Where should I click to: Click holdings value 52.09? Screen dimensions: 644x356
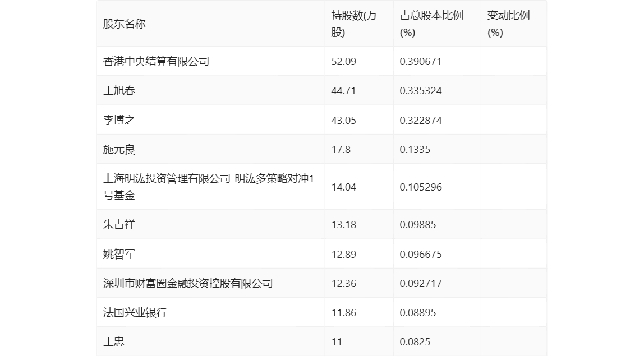[344, 62]
